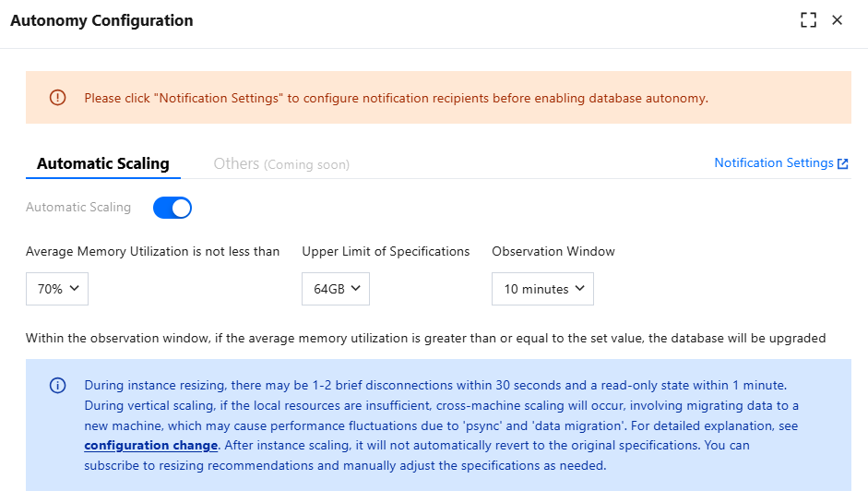The image size is (868, 503).
Task: Click the Automatic Scaling toggle label
Action: [78, 208]
